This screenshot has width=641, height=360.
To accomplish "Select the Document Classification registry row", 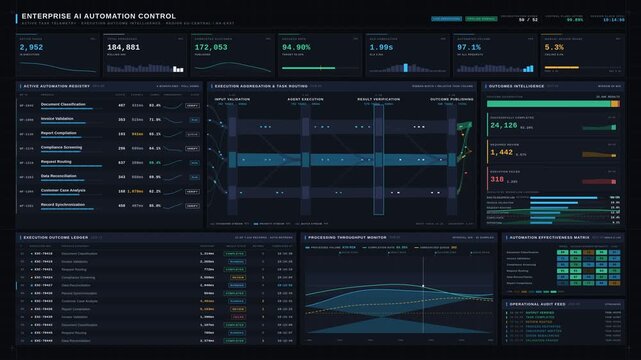I will click(109, 105).
